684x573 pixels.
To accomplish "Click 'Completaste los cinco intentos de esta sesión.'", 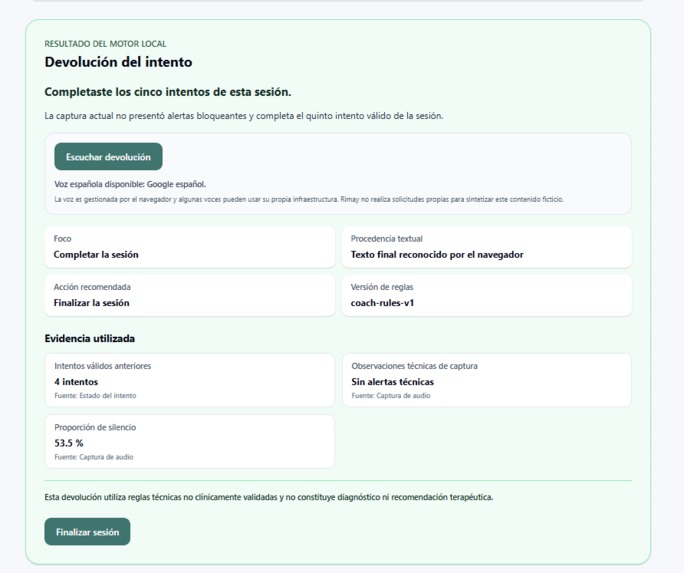I will [168, 92].
